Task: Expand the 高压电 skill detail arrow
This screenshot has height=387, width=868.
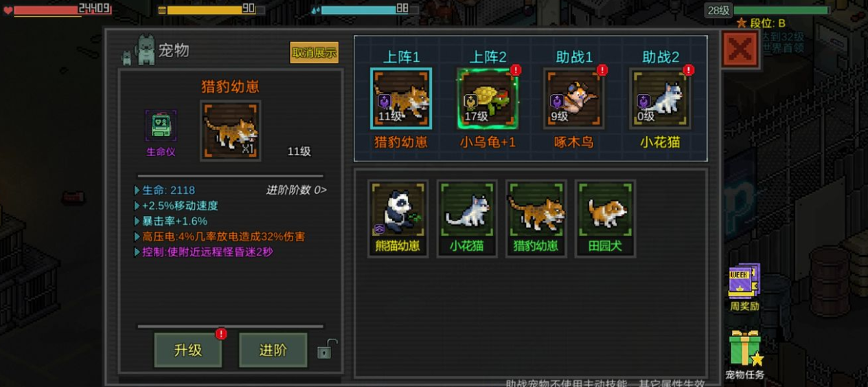Action: pos(137,236)
